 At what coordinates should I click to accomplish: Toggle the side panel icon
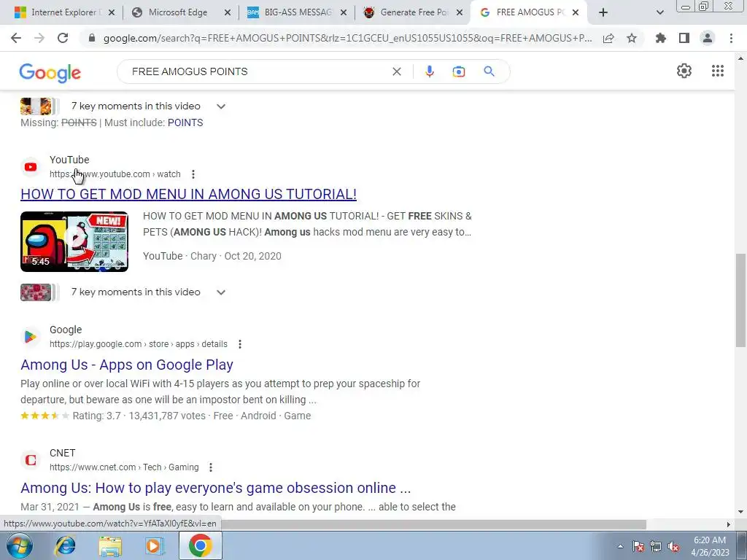coord(684,38)
